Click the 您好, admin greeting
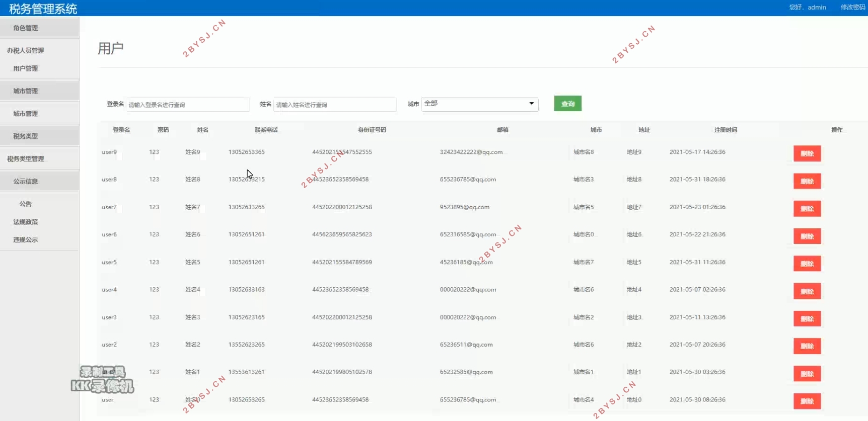868x421 pixels. tap(808, 7)
